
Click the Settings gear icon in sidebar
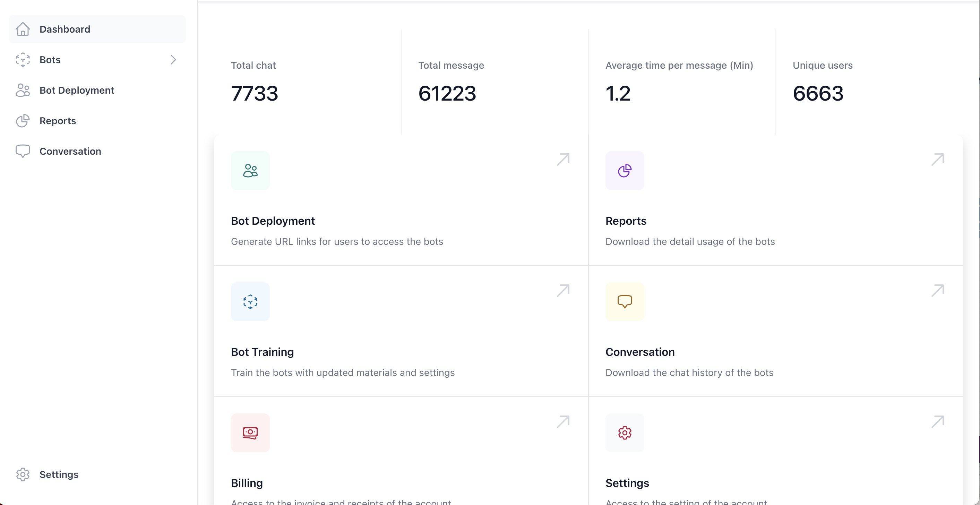23,474
